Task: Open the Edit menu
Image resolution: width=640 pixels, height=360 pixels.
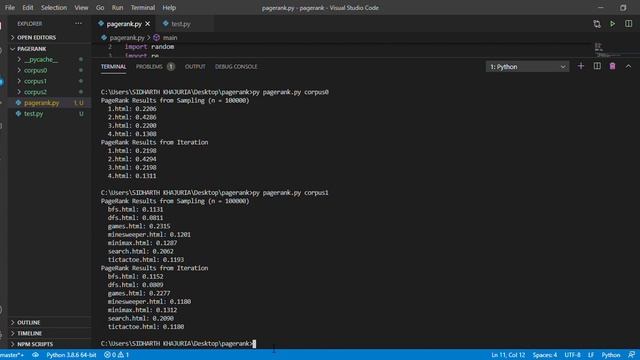Action: [x=27, y=8]
